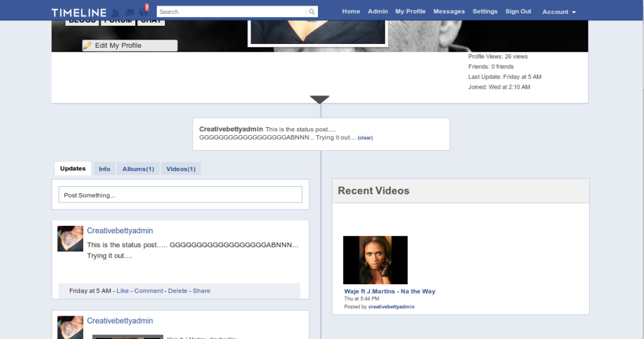Image resolution: width=644 pixels, height=339 pixels.
Task: Open Messages in the navigation bar
Action: [x=449, y=11]
